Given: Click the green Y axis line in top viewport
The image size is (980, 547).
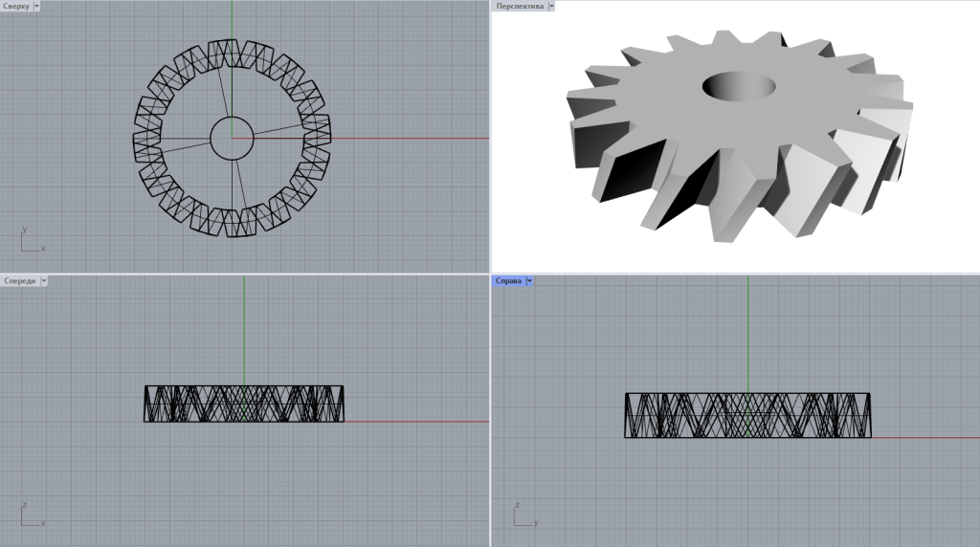Looking at the screenshot, I should (232, 20).
